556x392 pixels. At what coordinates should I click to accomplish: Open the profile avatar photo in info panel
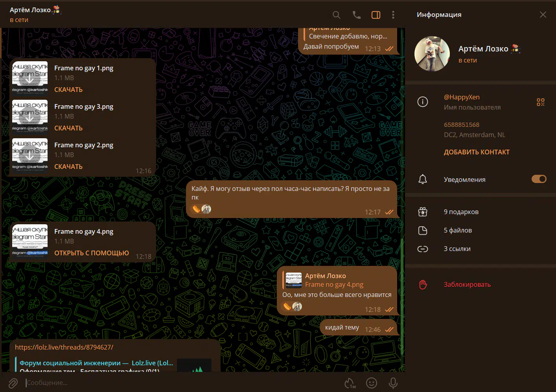click(x=432, y=54)
